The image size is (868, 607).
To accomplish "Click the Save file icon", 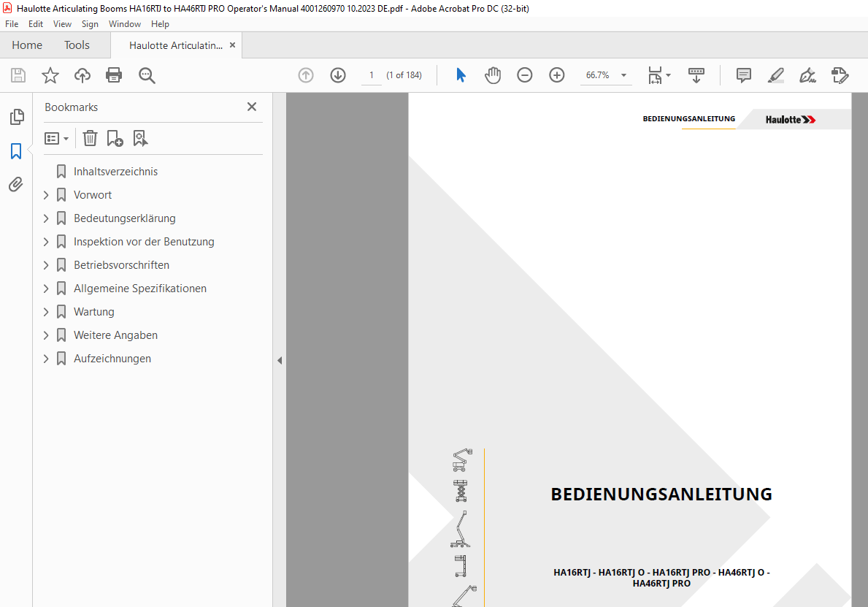I will coord(18,75).
